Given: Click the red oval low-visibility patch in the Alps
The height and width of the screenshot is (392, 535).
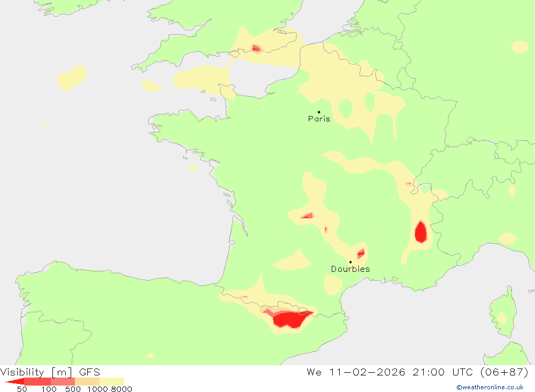Looking at the screenshot, I should pos(421,232).
